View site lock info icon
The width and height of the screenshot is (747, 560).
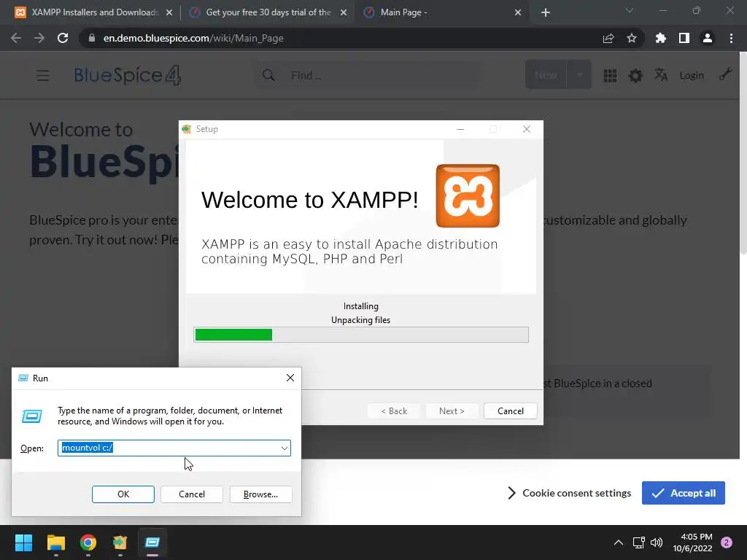click(92, 38)
